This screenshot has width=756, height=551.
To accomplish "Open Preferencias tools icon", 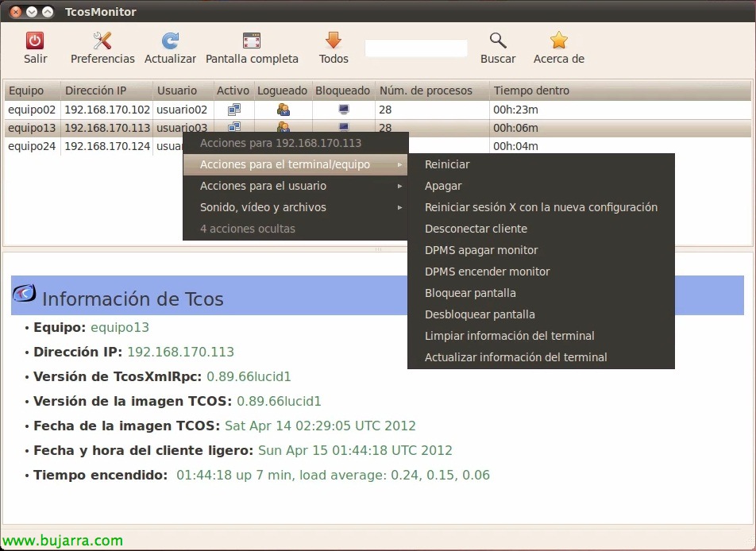I will tap(102, 40).
